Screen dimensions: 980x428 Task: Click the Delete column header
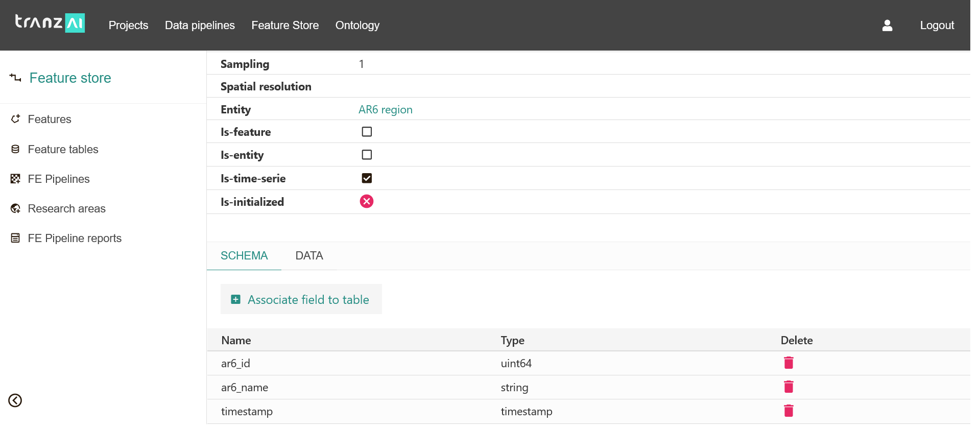pyautogui.click(x=797, y=340)
